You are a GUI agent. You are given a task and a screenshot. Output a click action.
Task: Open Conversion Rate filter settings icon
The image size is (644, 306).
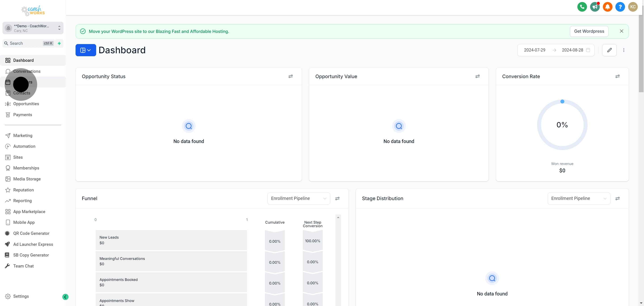(617, 76)
